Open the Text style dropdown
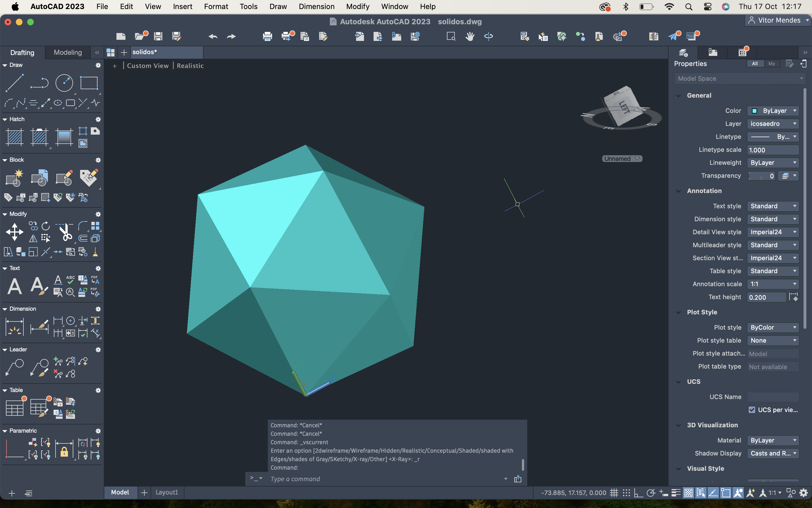 (773, 206)
